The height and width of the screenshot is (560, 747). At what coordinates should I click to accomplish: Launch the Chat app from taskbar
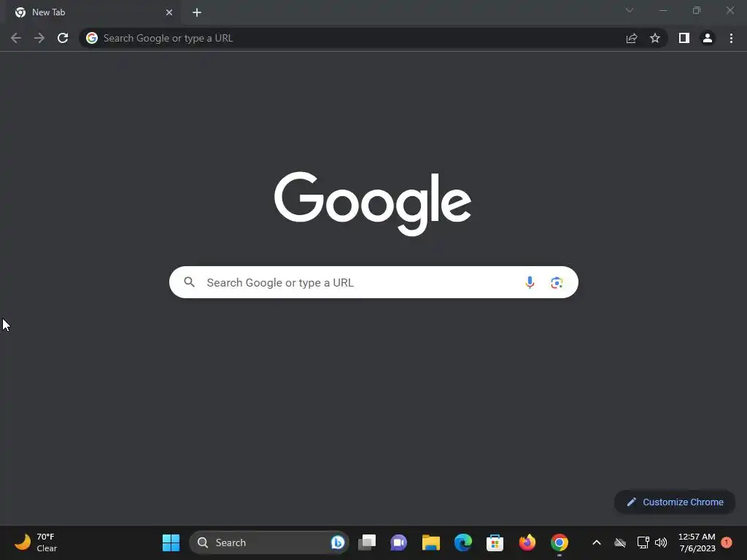pyautogui.click(x=398, y=542)
